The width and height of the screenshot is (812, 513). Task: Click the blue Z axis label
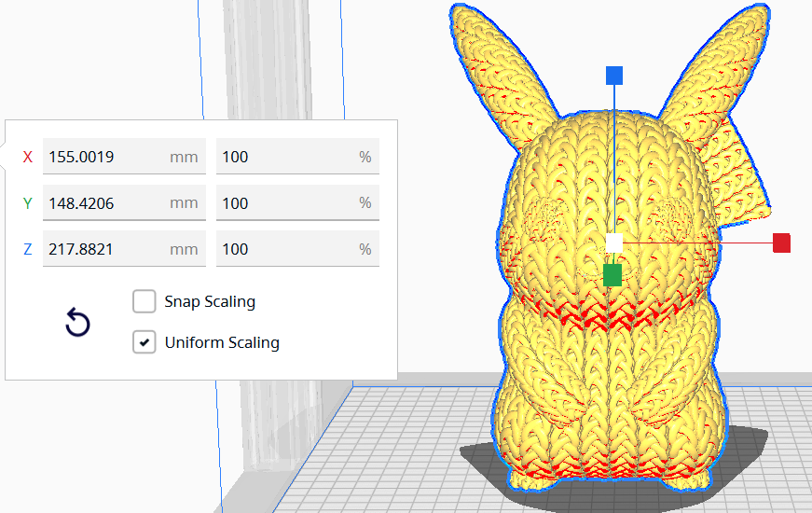28,249
